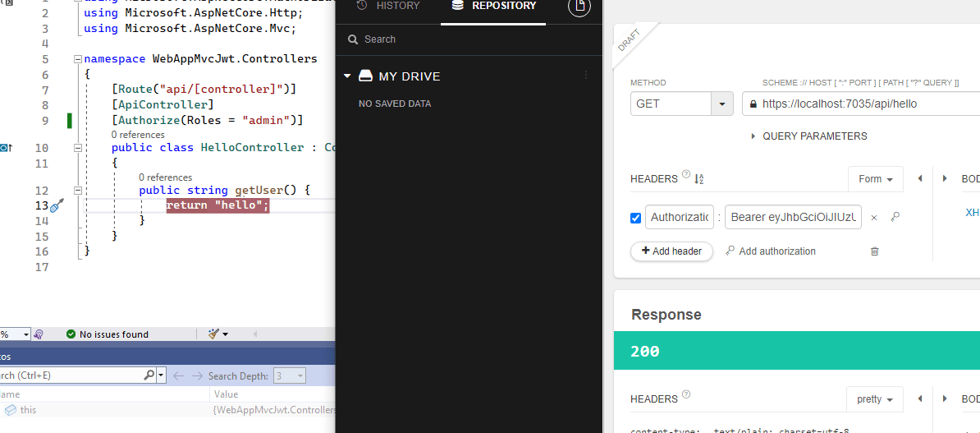
Task: Switch to the HISTORY tab
Action: [x=387, y=6]
